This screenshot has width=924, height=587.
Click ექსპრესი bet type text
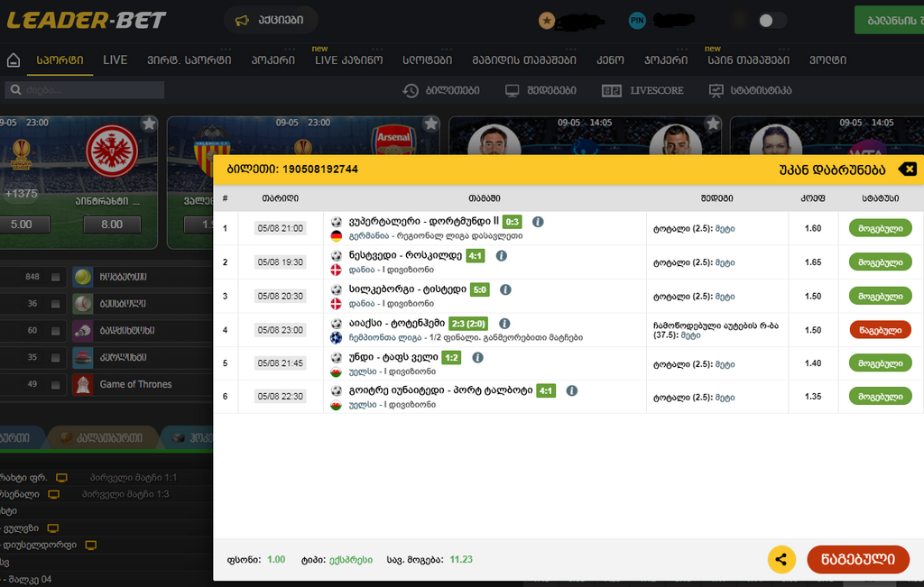(x=351, y=560)
